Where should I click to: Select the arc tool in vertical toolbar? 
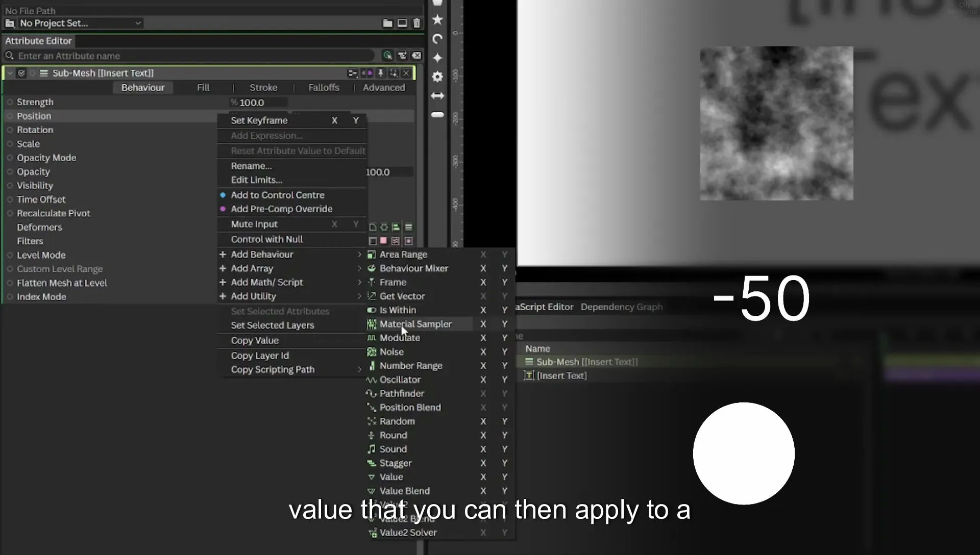click(x=437, y=39)
